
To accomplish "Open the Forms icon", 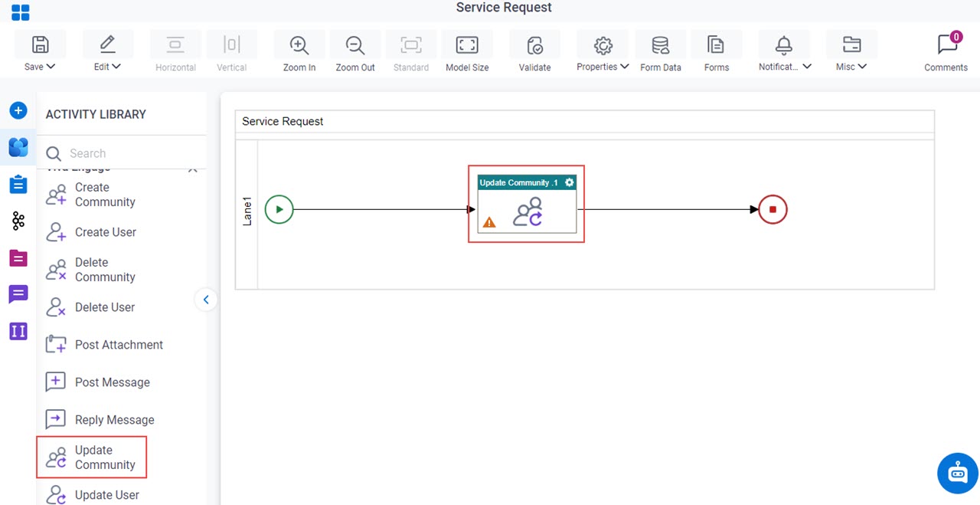I will 716,44.
